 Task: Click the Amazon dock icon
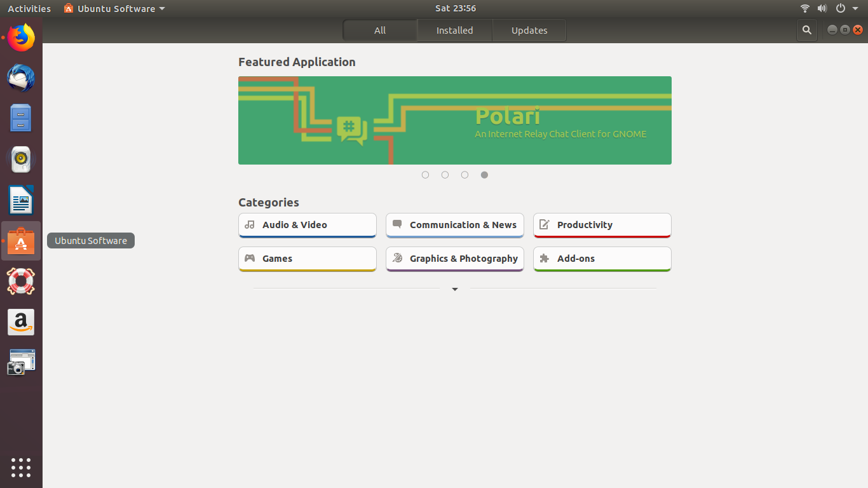pyautogui.click(x=21, y=322)
